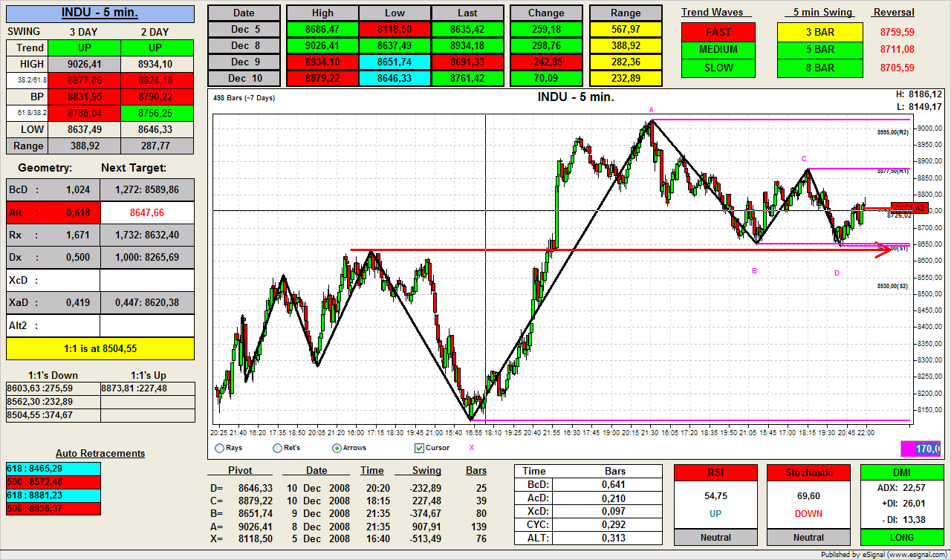Click the red arrow head on chart
Viewport: 951px width, 560px height.
pos(883,250)
